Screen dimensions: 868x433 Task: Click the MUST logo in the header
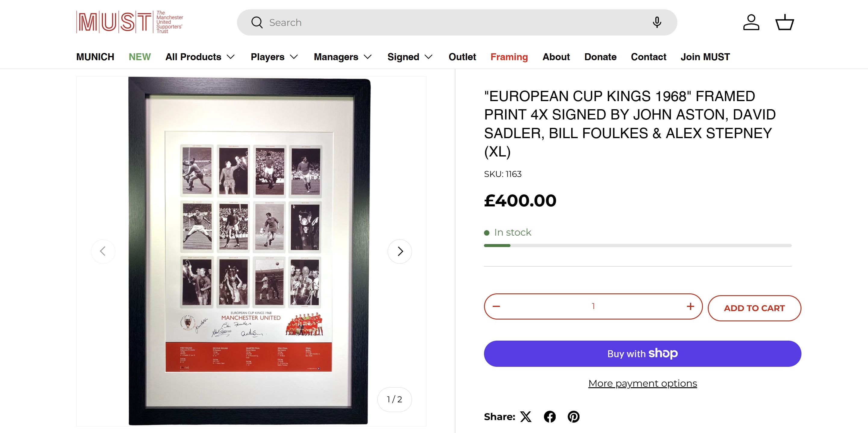pyautogui.click(x=130, y=22)
